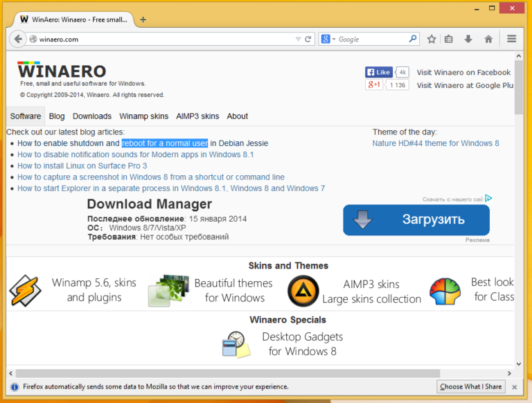Click the search magnifier icon

pyautogui.click(x=413, y=39)
